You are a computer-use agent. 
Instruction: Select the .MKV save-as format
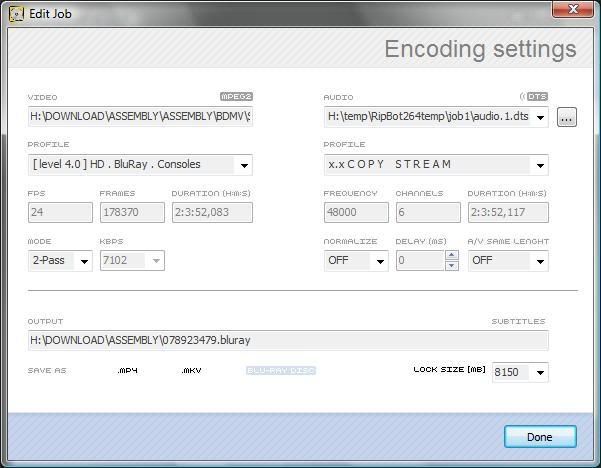[192, 371]
